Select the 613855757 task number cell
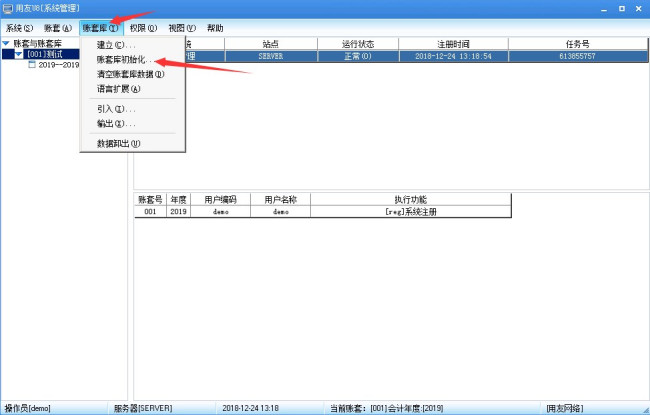The width and height of the screenshot is (650, 415). 577,56
